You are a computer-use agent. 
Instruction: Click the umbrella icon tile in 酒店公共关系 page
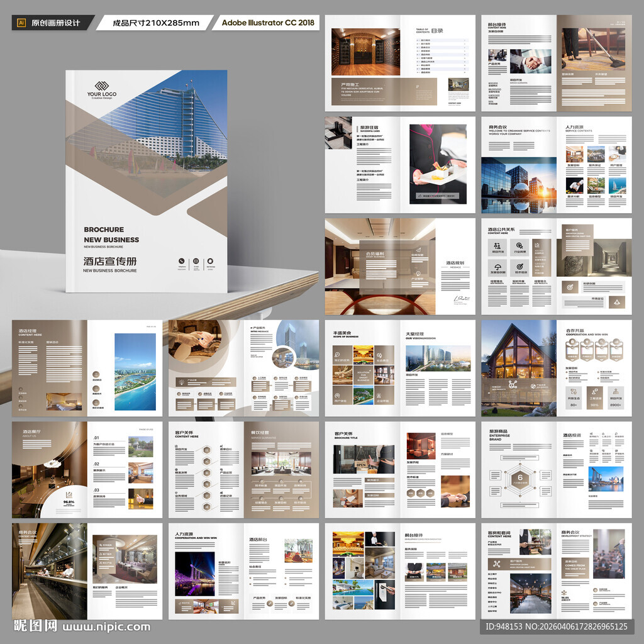click(497, 267)
